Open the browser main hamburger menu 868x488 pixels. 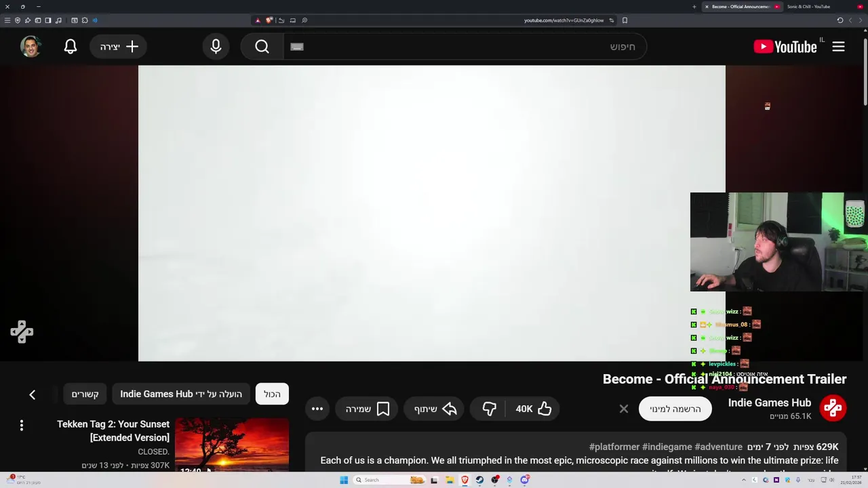[7, 20]
